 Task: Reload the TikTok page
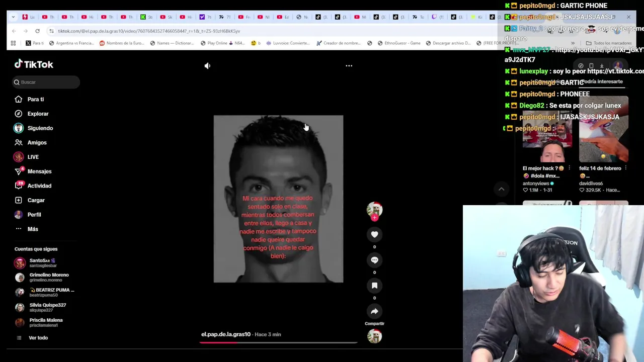37,31
